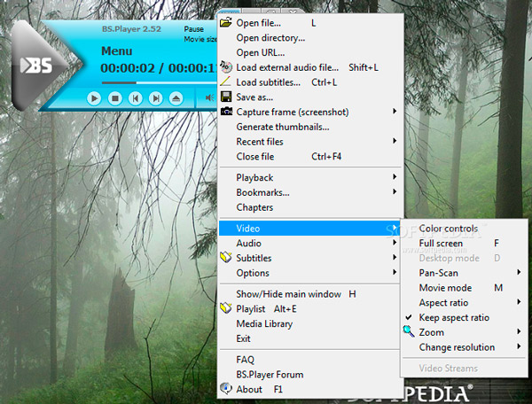Choose Generate thumbnails from the menu

coord(282,127)
